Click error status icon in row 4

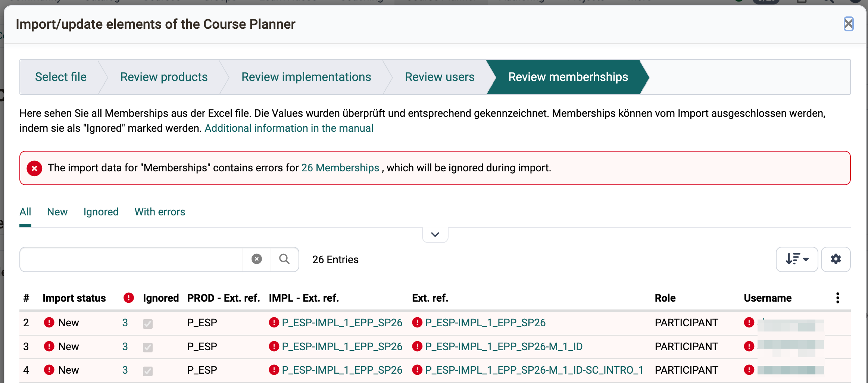coord(49,370)
